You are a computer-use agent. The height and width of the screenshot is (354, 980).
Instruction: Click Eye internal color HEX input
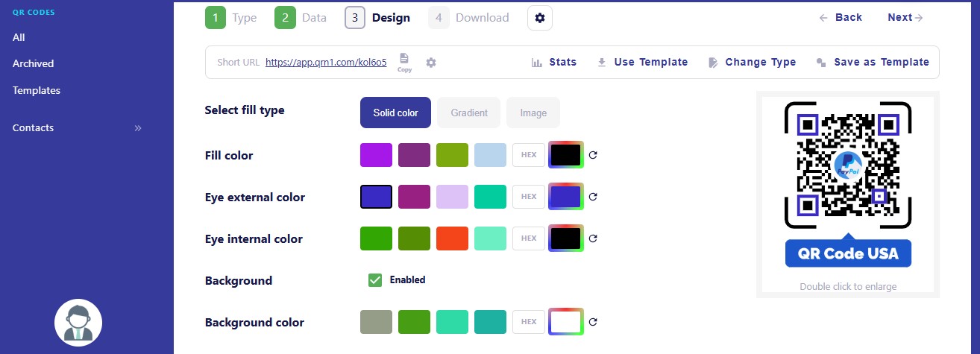tap(529, 238)
